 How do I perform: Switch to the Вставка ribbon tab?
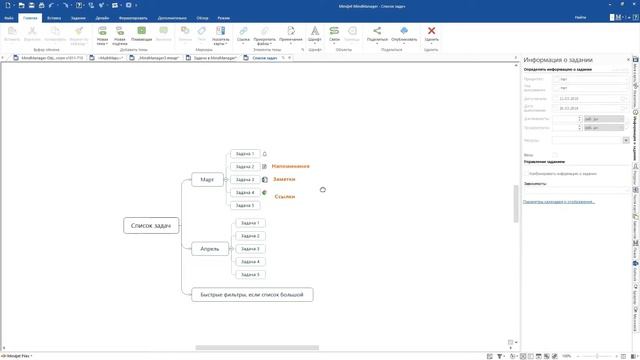click(54, 18)
